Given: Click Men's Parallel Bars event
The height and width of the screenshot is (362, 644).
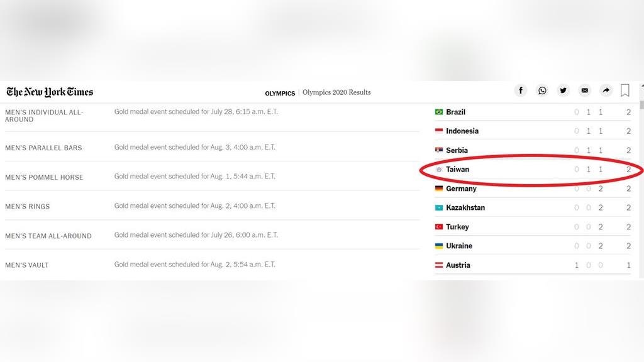Looking at the screenshot, I should coord(43,148).
